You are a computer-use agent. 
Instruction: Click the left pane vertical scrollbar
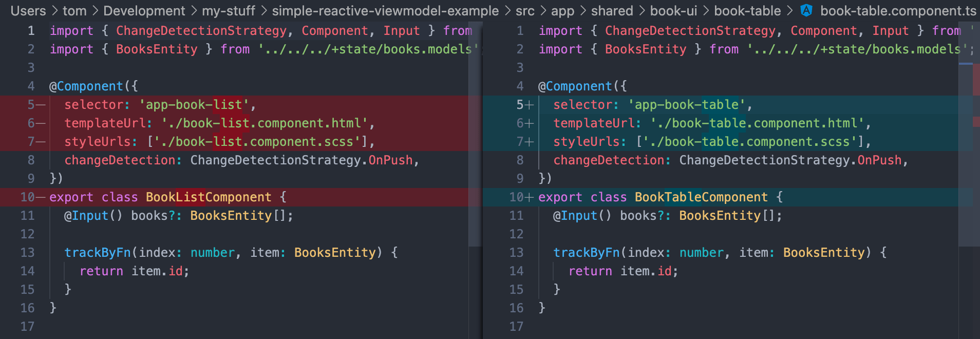(x=476, y=134)
